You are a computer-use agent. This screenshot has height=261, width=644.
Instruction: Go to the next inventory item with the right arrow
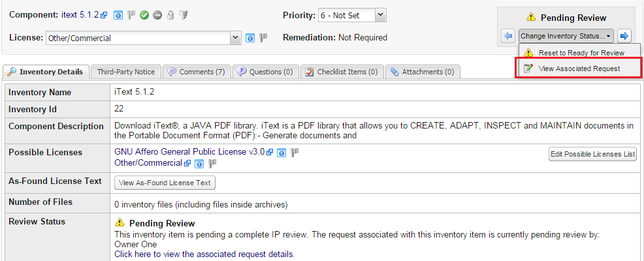coord(624,36)
